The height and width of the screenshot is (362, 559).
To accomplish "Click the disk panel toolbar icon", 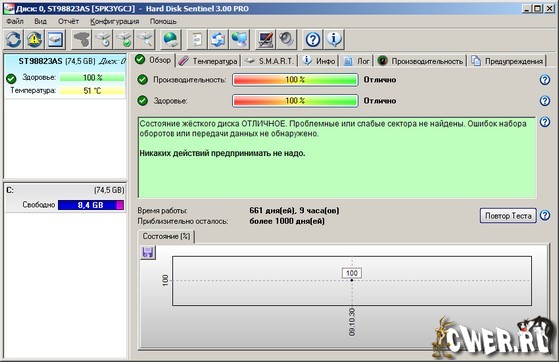I will [x=55, y=39].
